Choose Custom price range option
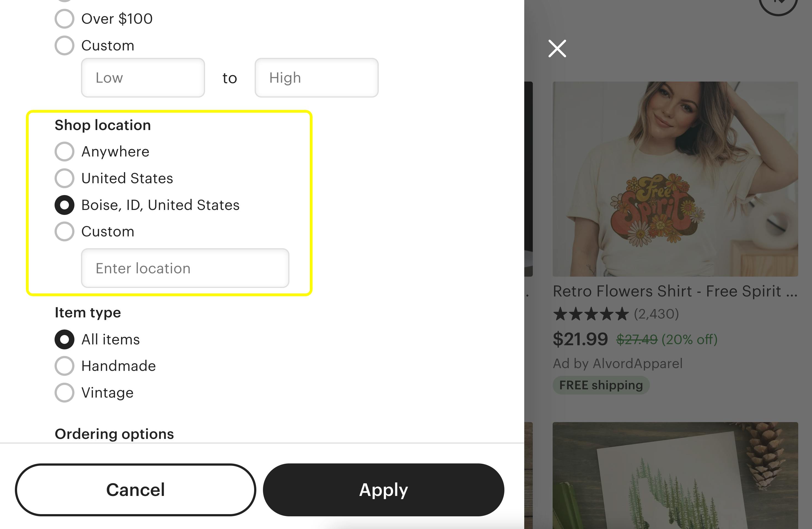 pos(64,45)
